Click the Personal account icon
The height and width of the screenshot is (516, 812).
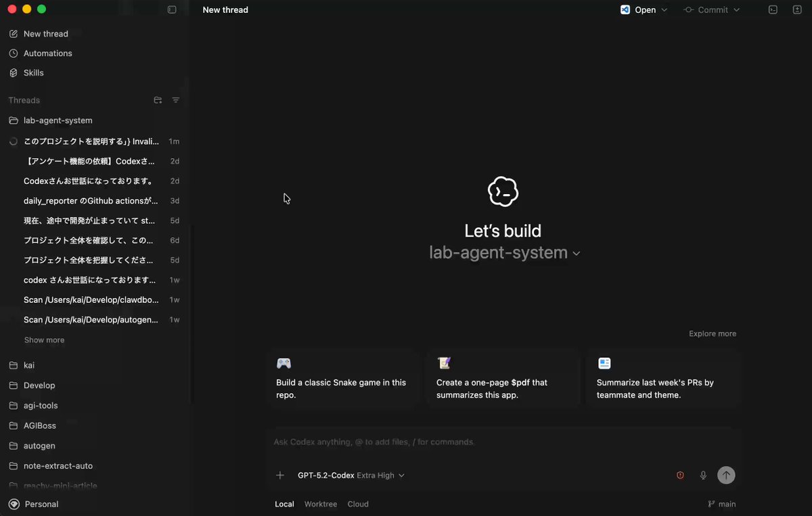tap(14, 504)
